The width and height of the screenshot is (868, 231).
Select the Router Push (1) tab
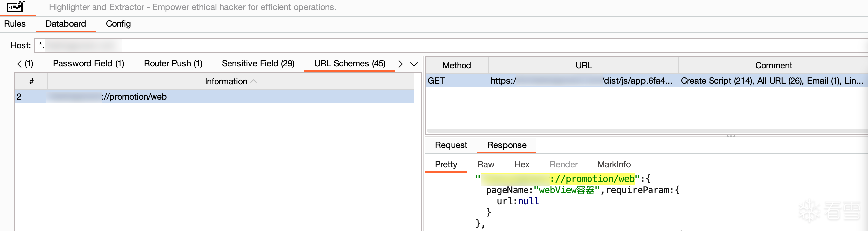click(x=173, y=63)
